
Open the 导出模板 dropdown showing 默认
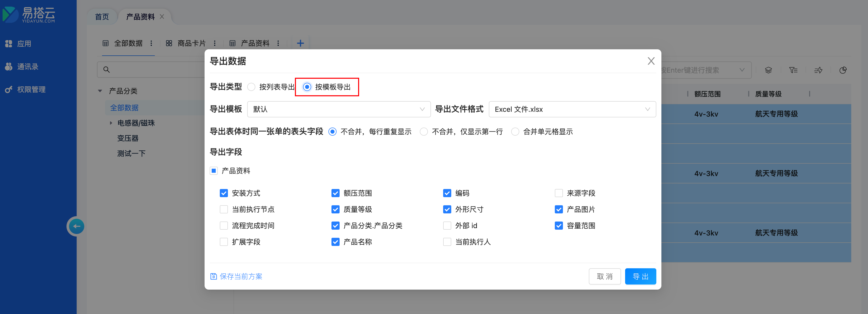(338, 109)
